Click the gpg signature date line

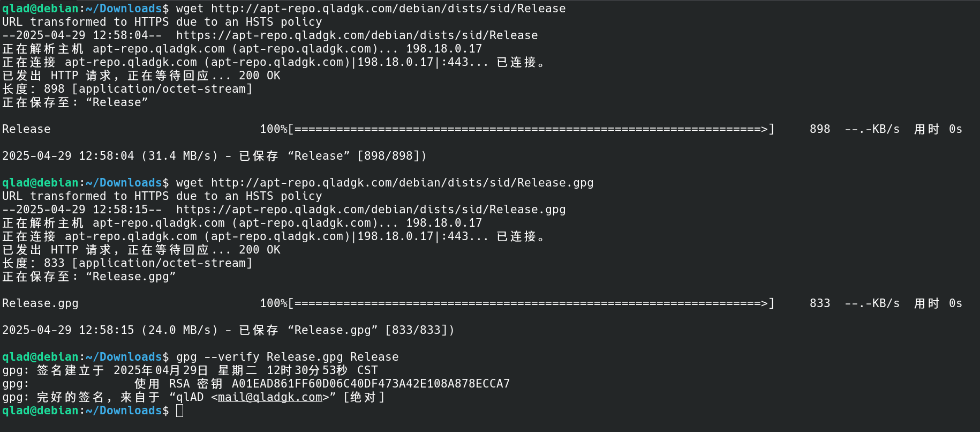(x=190, y=370)
